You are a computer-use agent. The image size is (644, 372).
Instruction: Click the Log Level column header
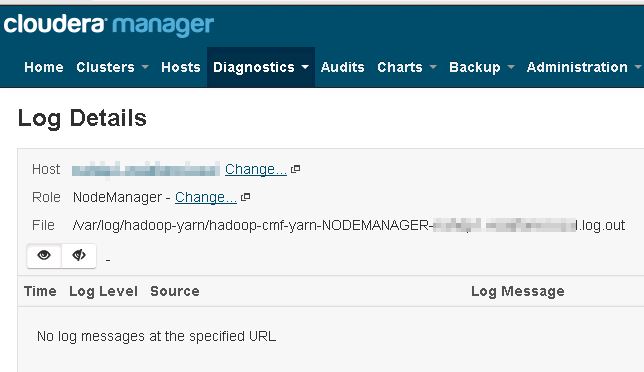tap(103, 291)
